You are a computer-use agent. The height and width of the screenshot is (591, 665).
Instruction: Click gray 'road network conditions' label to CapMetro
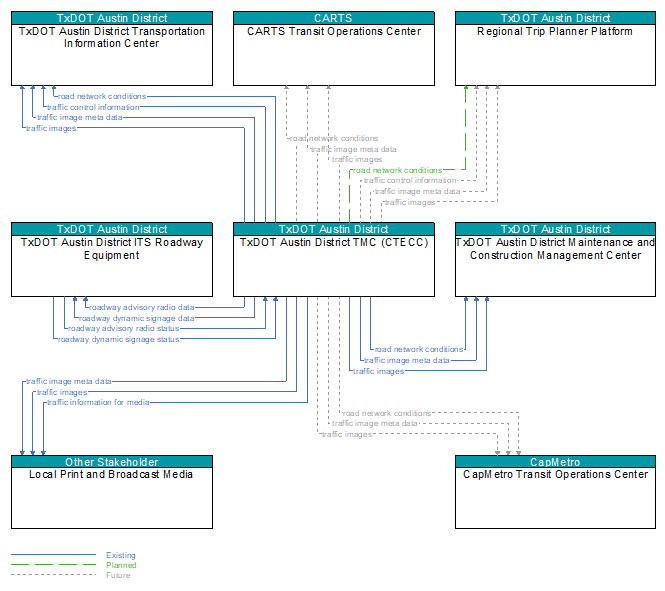pyautogui.click(x=386, y=413)
